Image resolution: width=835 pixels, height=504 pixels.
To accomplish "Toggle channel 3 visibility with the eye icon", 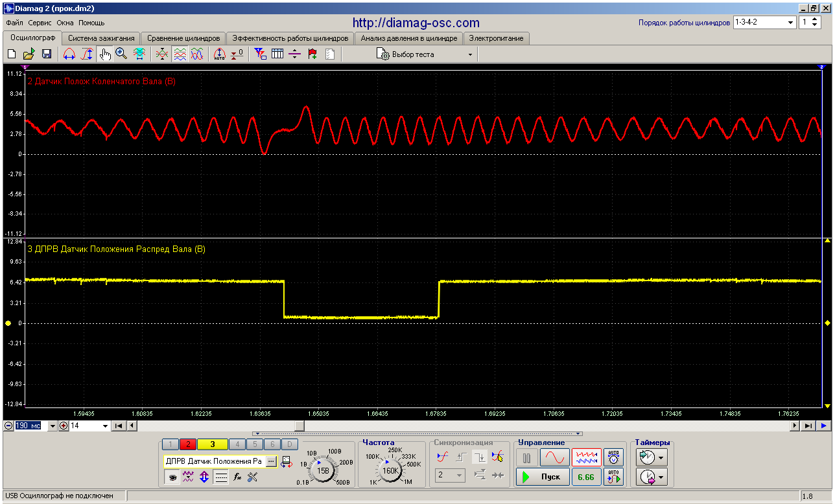I will pyautogui.click(x=172, y=477).
